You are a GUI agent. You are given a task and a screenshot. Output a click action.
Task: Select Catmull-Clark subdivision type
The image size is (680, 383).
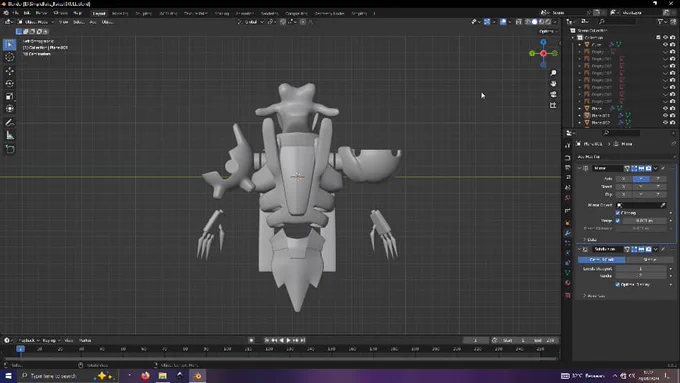coord(602,259)
